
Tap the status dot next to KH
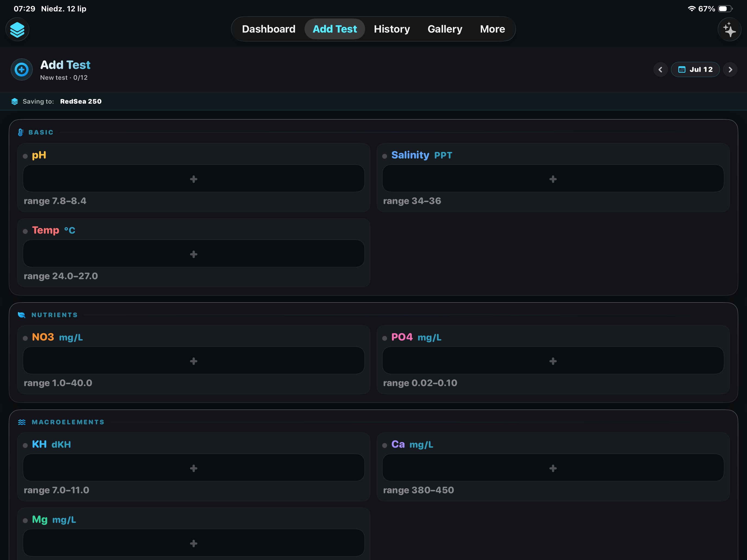click(x=25, y=446)
